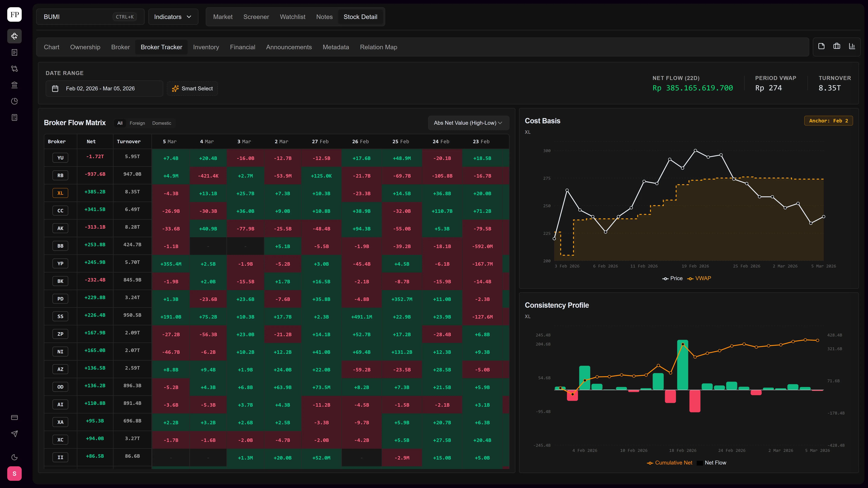868x488 pixels.
Task: Open Abs Net Value sort dropdown
Action: coord(468,123)
